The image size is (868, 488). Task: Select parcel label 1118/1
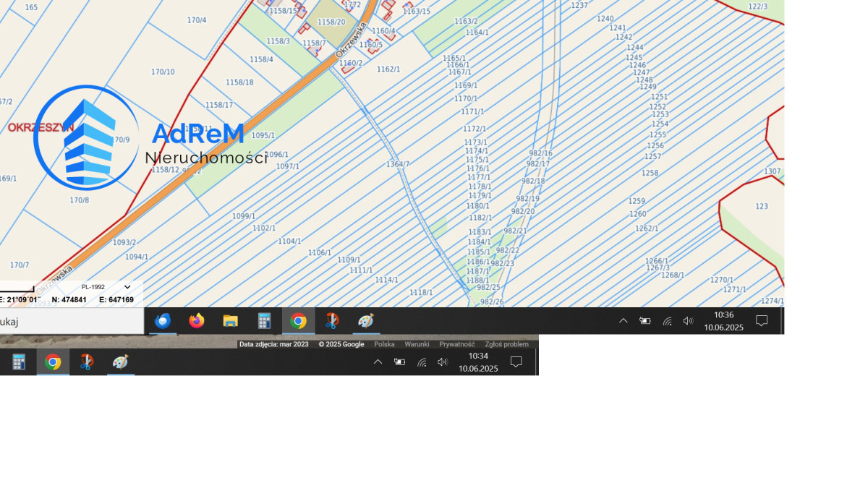click(421, 292)
